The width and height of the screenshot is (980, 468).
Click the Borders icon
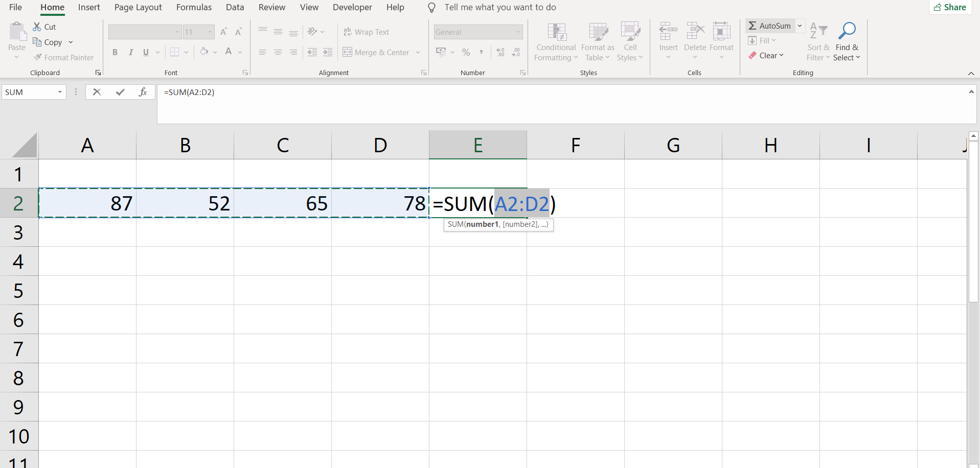click(x=174, y=52)
